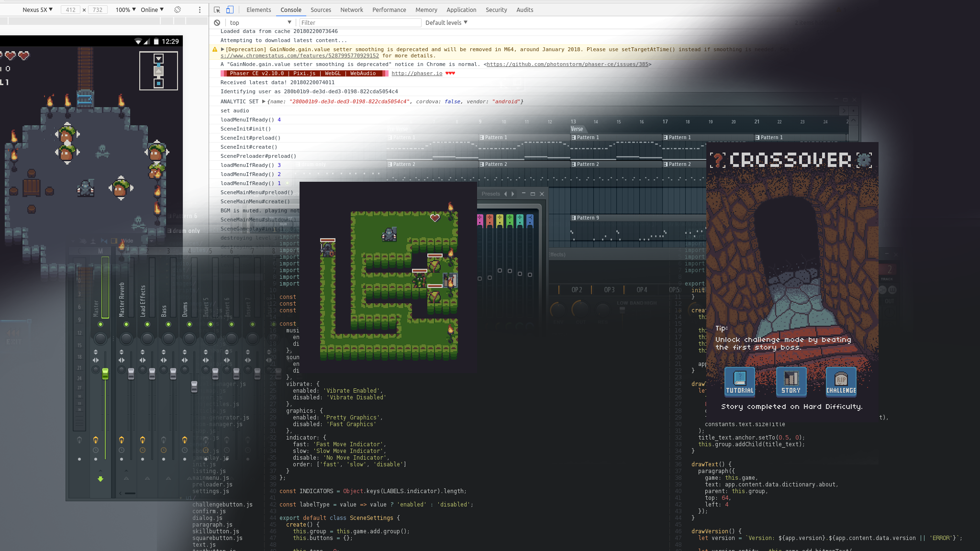Select the inspect element icon in DevTools
This screenshot has height=551, width=980.
tap(217, 10)
